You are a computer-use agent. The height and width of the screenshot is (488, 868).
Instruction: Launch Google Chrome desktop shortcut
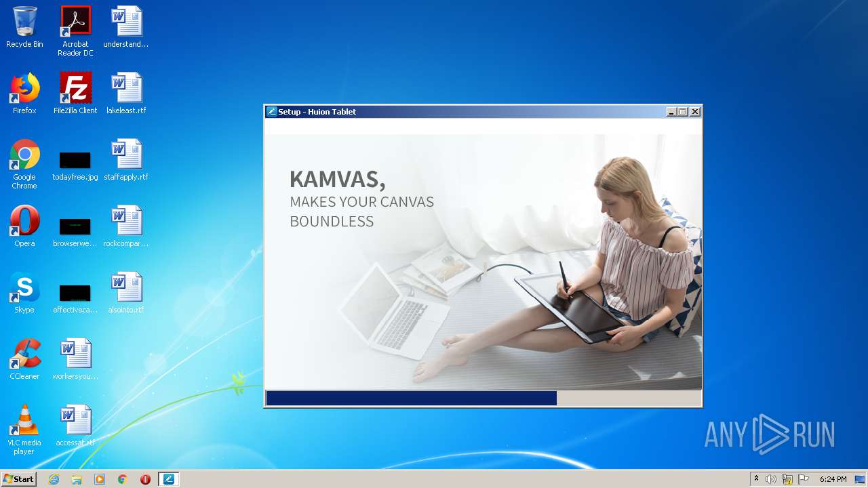tap(24, 164)
